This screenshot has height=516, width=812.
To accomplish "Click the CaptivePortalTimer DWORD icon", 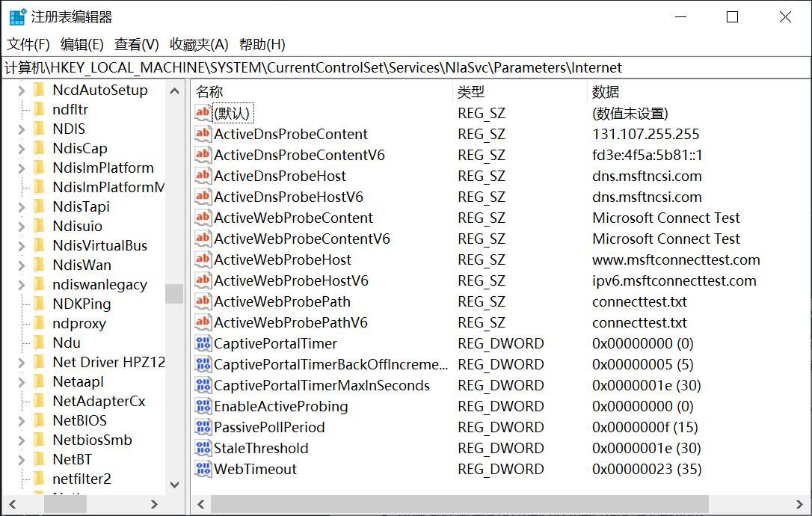I will 203,344.
